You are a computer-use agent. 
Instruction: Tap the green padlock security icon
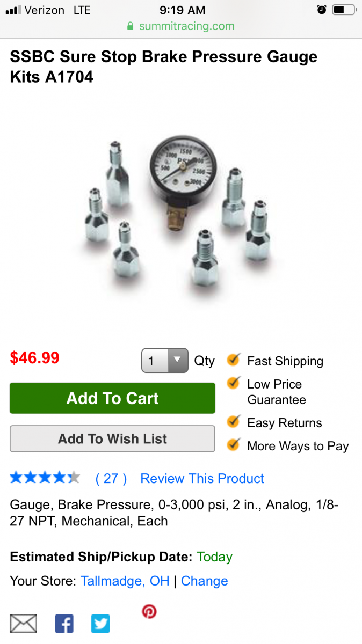tap(130, 26)
